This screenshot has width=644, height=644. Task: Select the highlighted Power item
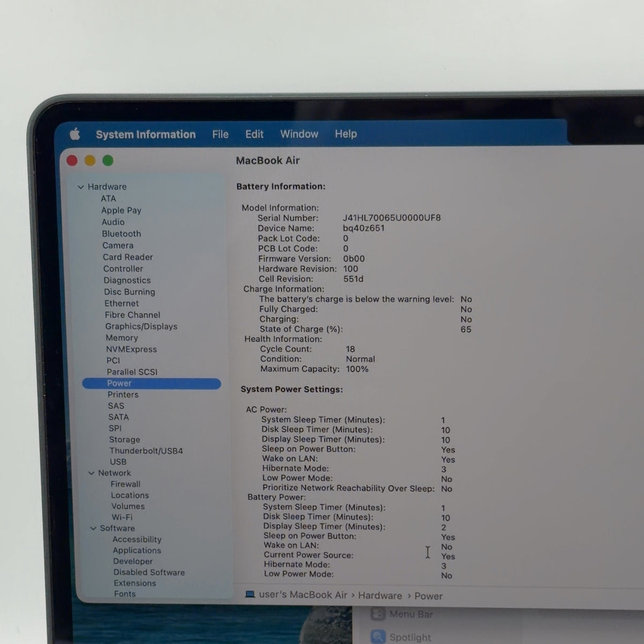(151, 383)
